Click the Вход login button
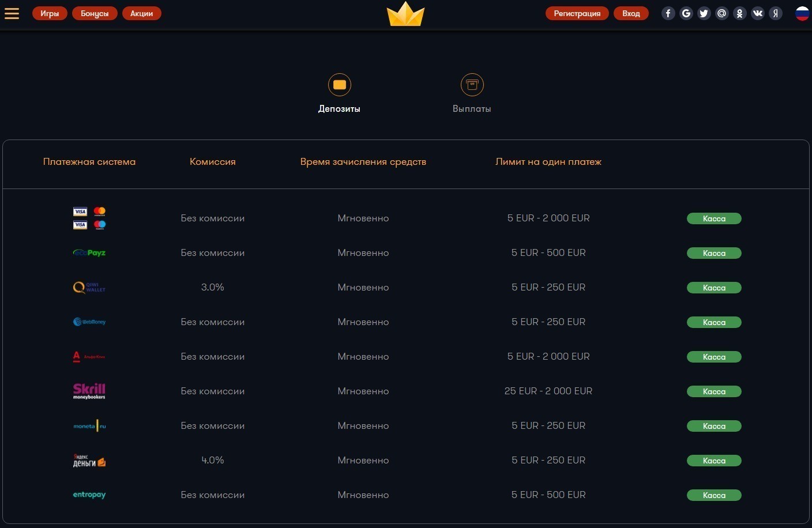 [631, 13]
